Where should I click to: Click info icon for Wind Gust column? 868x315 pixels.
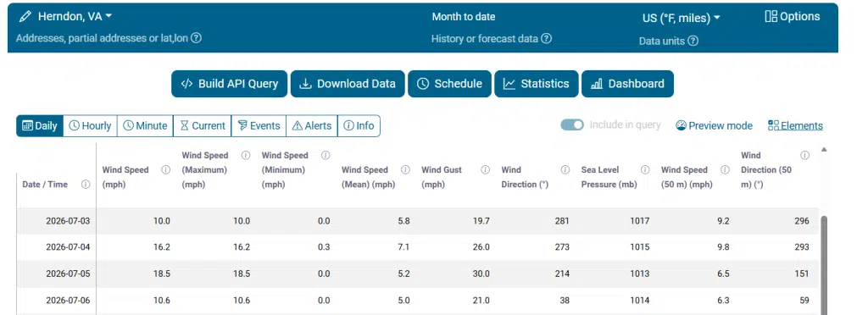point(486,170)
